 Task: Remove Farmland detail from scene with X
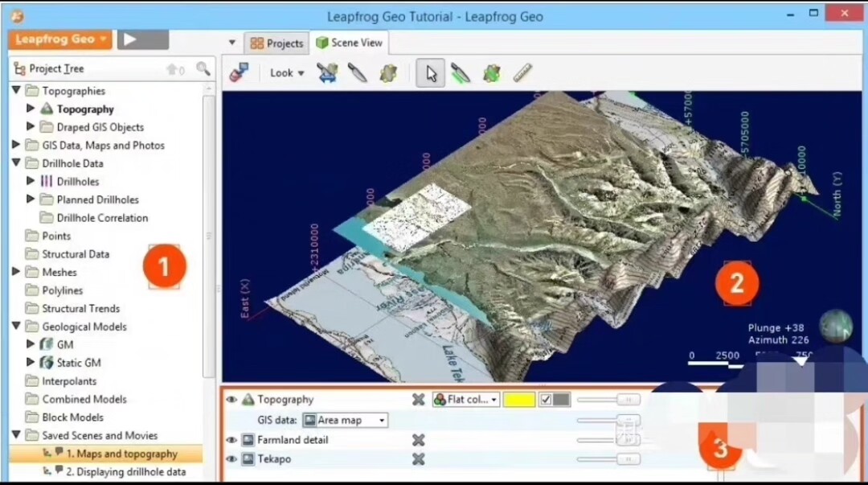point(419,440)
